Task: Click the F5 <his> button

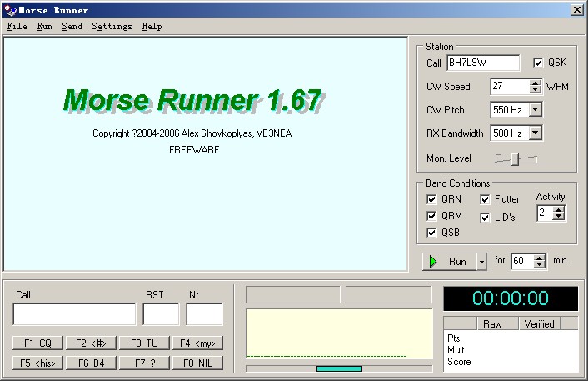Action: point(37,363)
